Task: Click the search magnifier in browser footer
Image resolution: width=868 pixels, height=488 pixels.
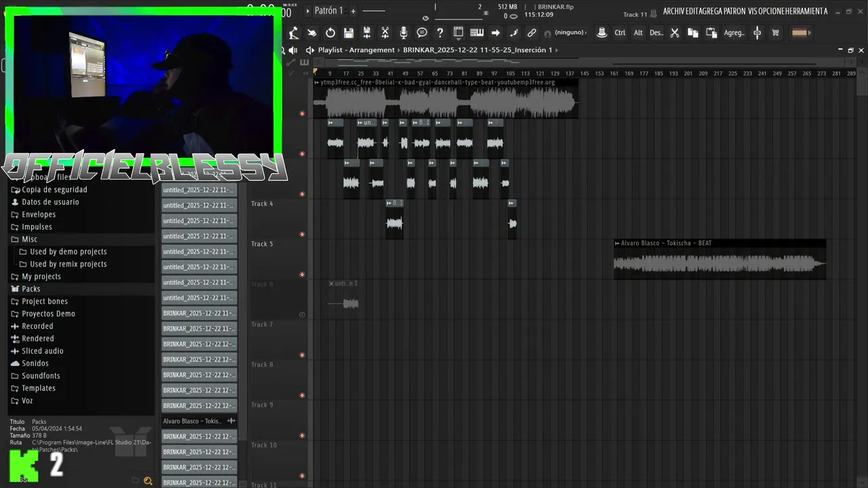Action: point(148,481)
